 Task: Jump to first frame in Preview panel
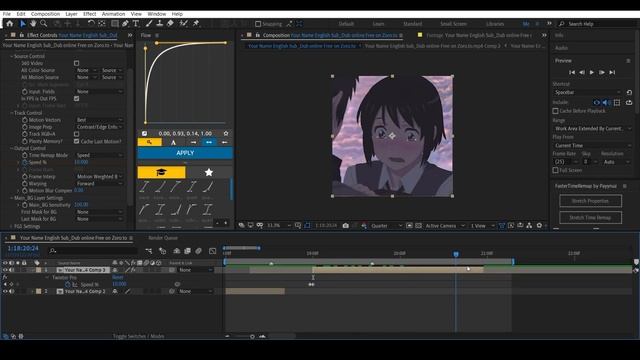coord(572,72)
